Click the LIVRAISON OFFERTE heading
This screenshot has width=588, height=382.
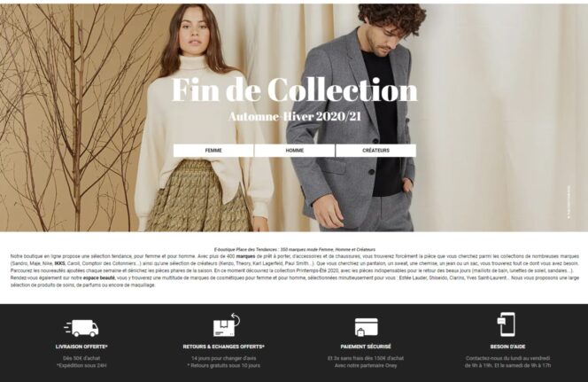pos(81,347)
